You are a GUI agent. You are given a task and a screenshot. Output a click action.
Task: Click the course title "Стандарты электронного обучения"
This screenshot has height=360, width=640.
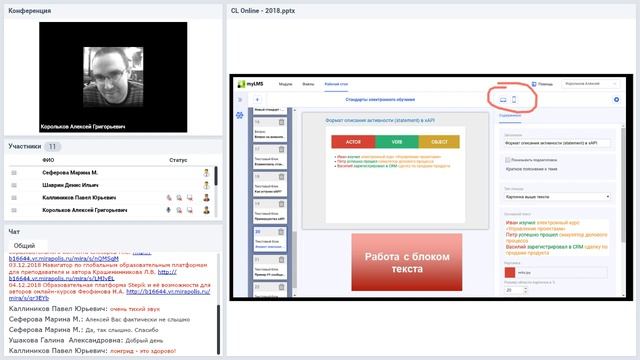pos(380,100)
